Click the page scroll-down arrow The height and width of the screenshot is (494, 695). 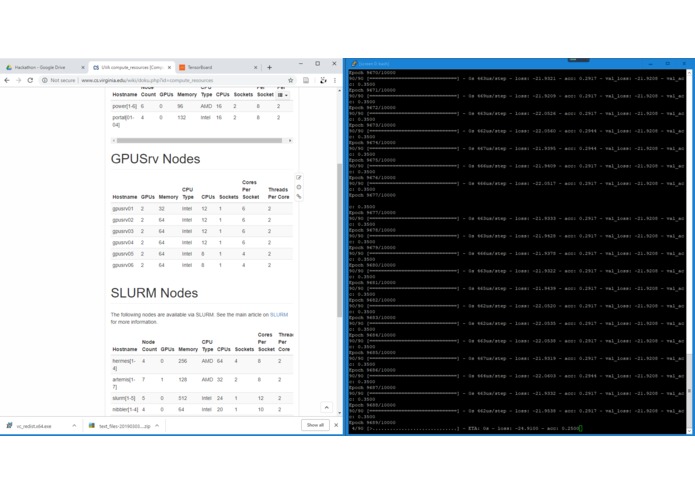(x=340, y=413)
